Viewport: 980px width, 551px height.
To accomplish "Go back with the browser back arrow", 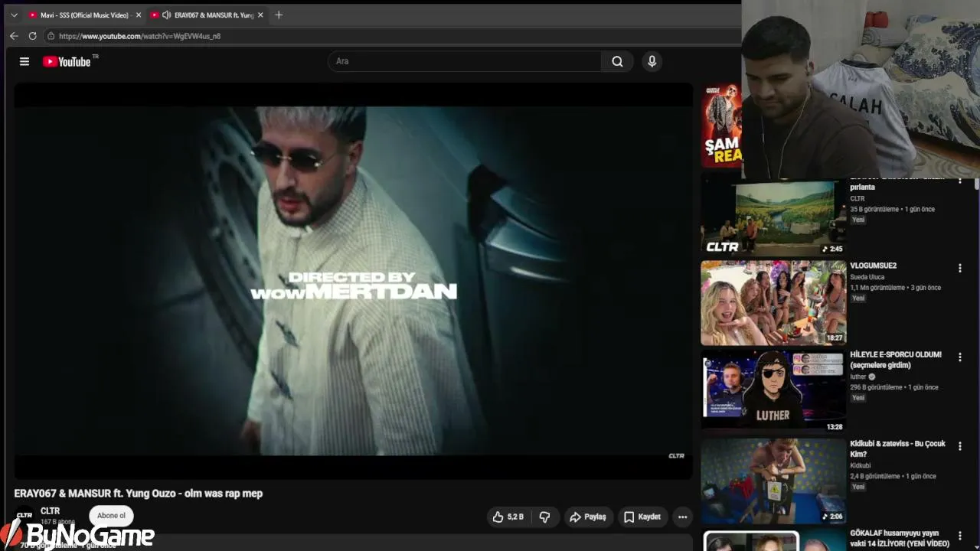I will coord(14,36).
